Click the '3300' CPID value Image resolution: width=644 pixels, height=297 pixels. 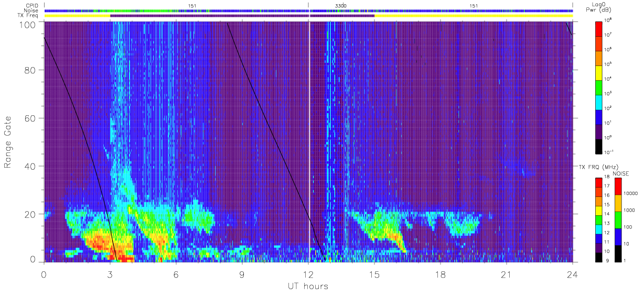[340, 6]
